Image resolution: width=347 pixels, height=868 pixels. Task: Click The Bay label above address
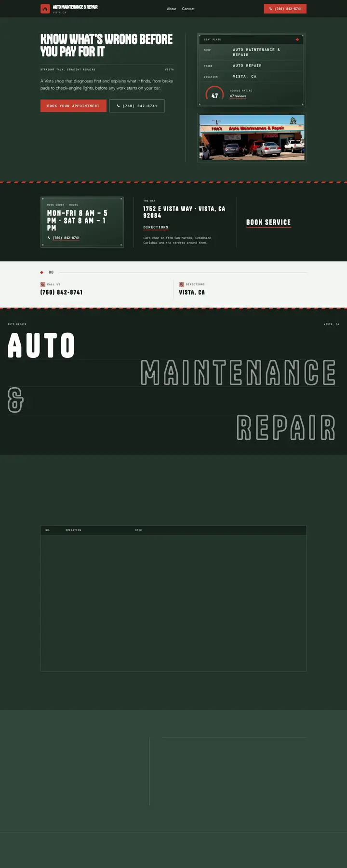149,201
